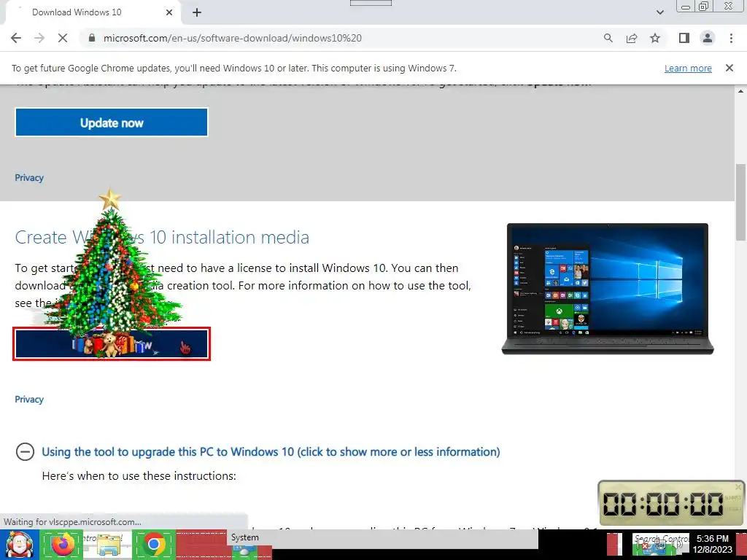Open Chrome's three-dot menu
The image size is (747, 560).
tap(731, 38)
